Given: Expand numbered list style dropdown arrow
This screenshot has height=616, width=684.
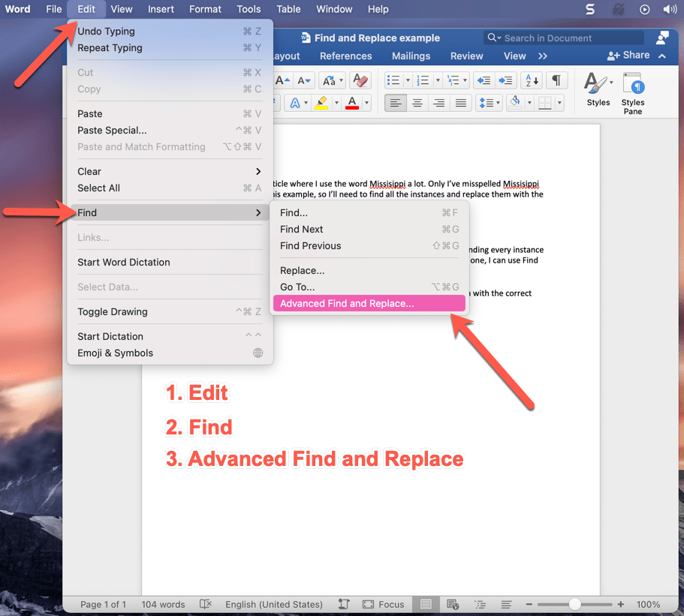Looking at the screenshot, I should (x=438, y=80).
